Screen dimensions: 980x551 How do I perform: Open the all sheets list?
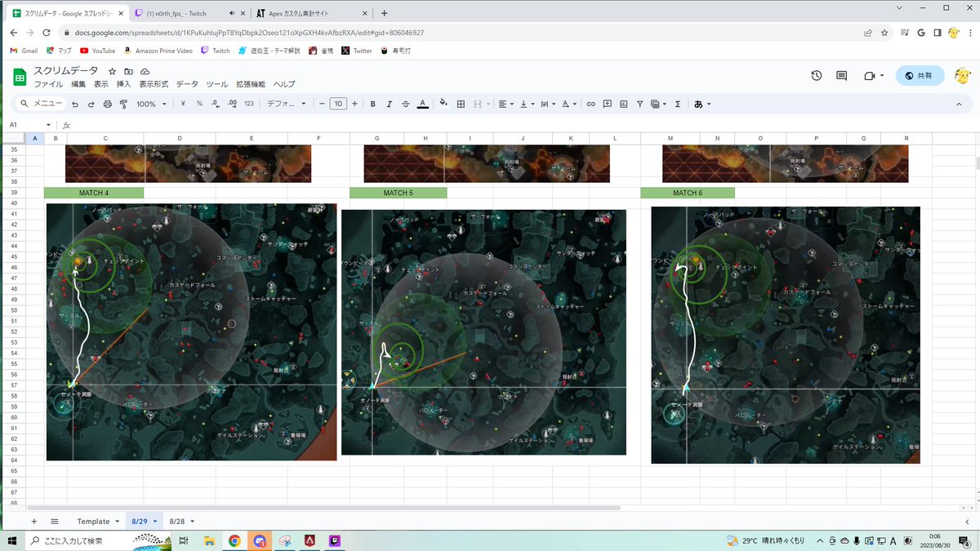pyautogui.click(x=55, y=521)
